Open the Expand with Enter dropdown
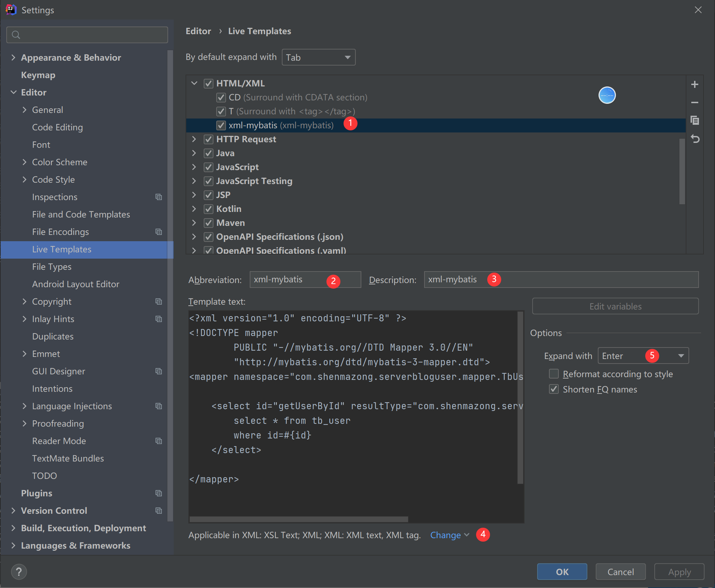 tap(643, 356)
